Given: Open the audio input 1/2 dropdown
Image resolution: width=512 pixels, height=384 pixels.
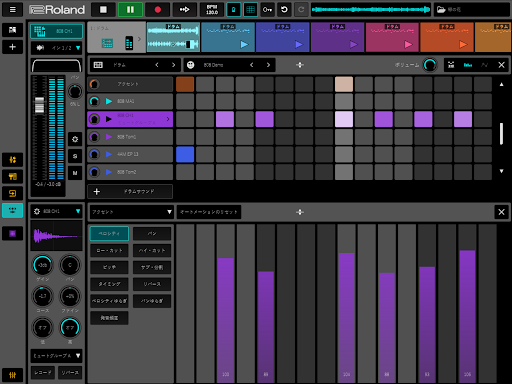Looking at the screenshot, I should 56,48.
